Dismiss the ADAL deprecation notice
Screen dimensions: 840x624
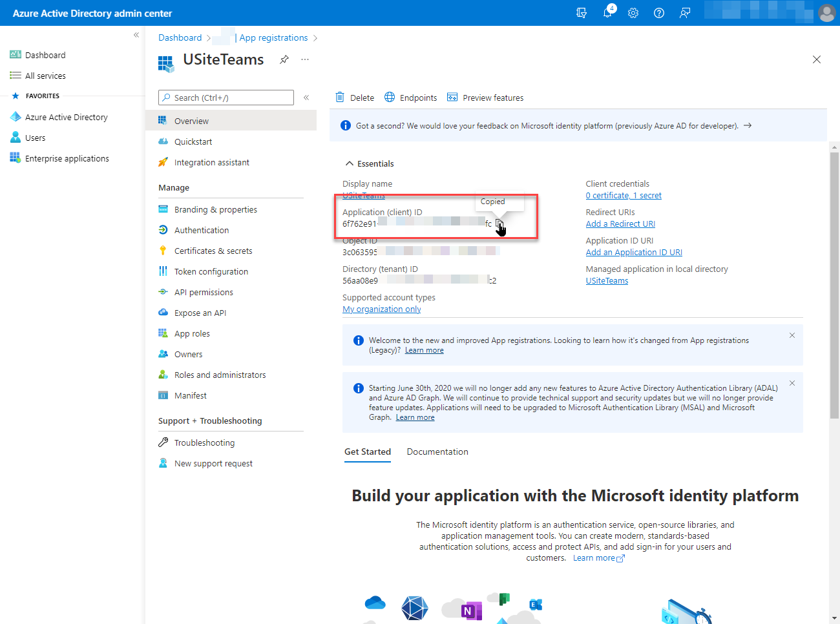click(x=792, y=383)
